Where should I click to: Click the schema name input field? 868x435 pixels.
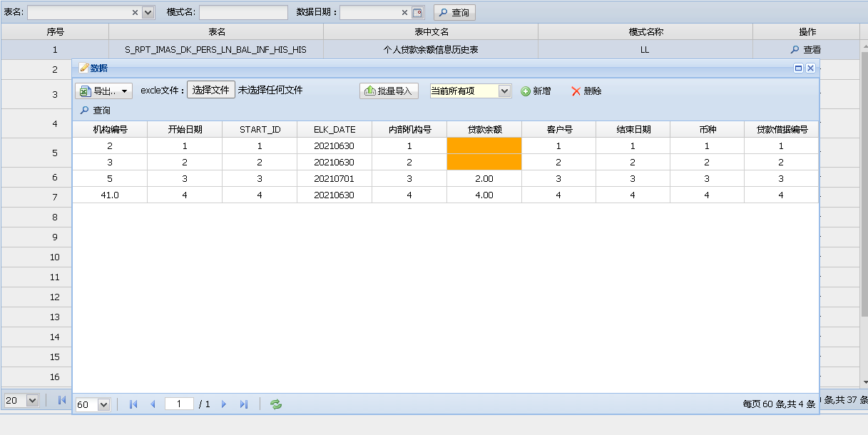[243, 13]
